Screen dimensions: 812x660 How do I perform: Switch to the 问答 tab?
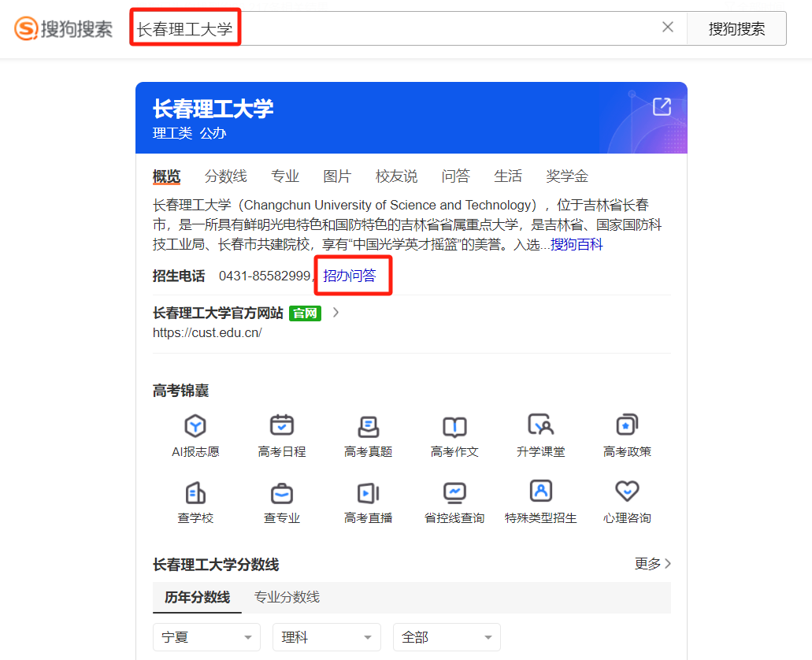click(x=456, y=176)
